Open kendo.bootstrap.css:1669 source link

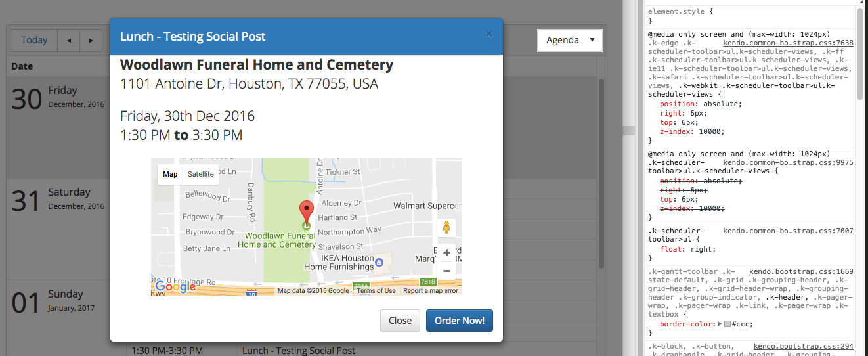[801, 271]
